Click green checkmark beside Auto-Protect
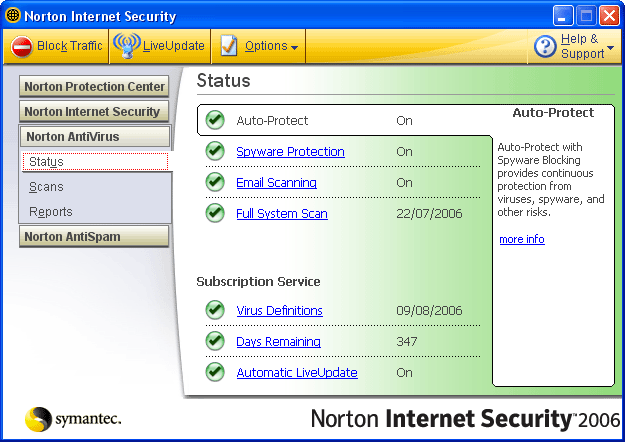625x442 pixels. point(215,120)
